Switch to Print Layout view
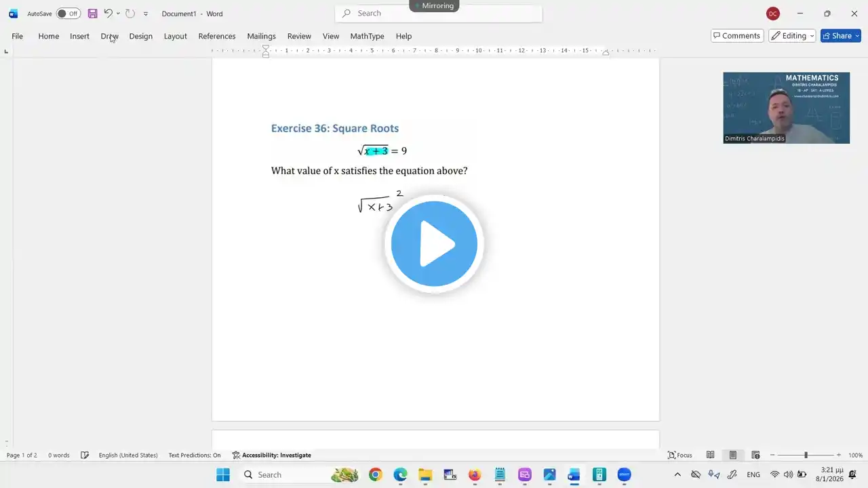 733,455
